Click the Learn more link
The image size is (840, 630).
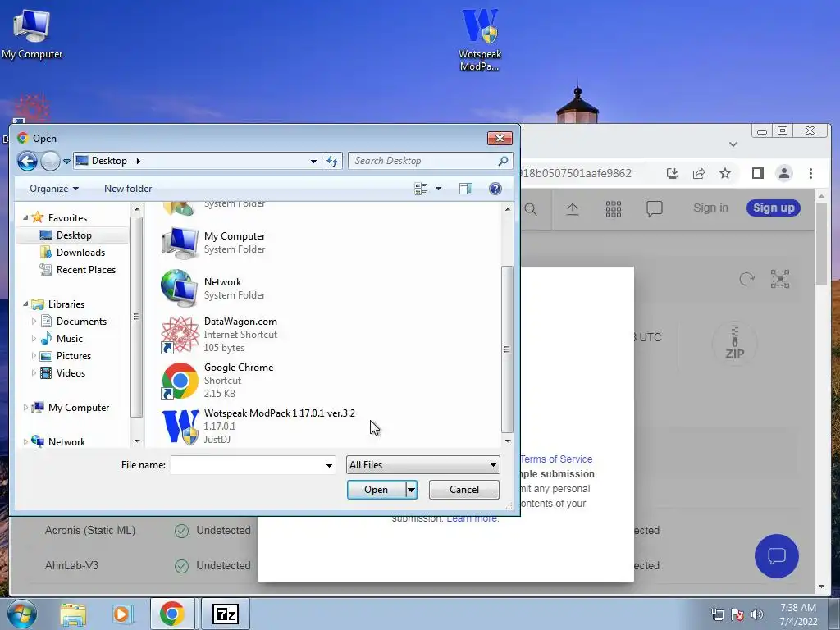click(x=472, y=518)
